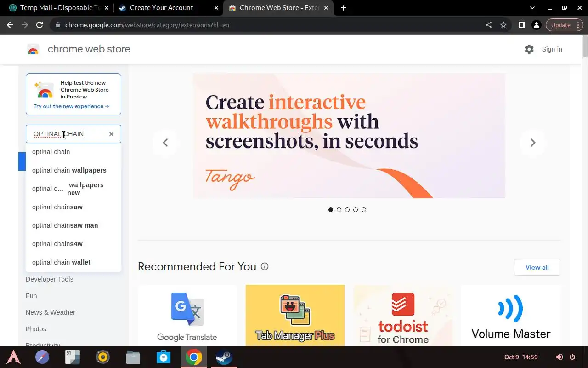
Task: Bookmark this page with the star icon
Action: (503, 25)
